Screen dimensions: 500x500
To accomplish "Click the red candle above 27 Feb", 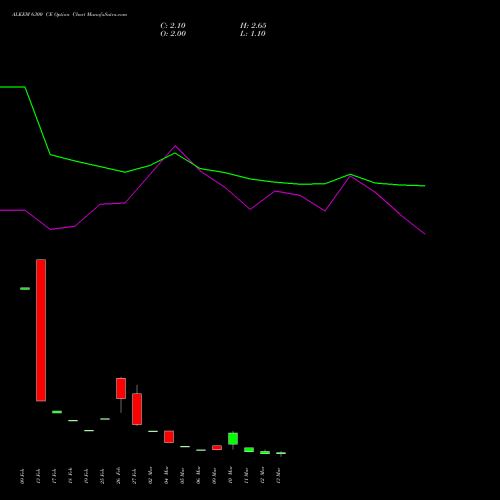I will (137, 409).
